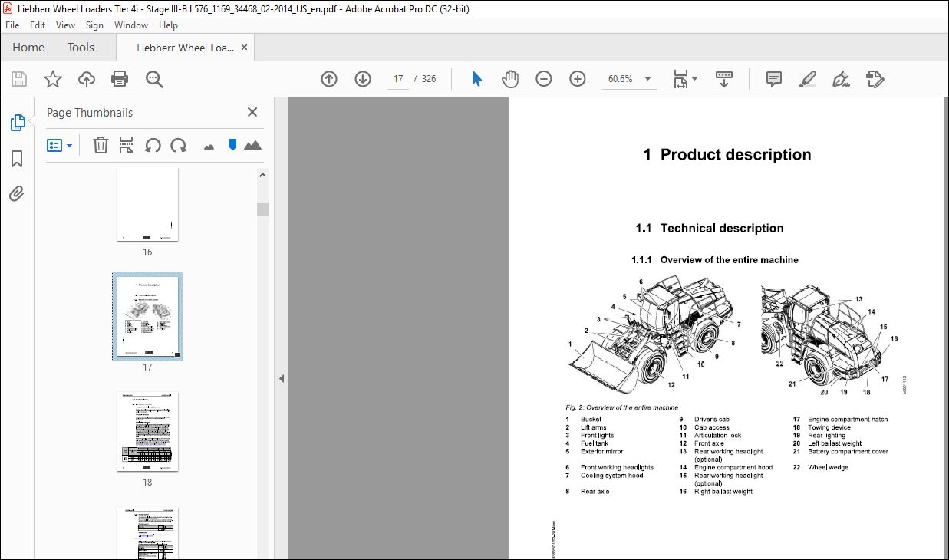Open the Attachments paperclip icon

[x=17, y=193]
